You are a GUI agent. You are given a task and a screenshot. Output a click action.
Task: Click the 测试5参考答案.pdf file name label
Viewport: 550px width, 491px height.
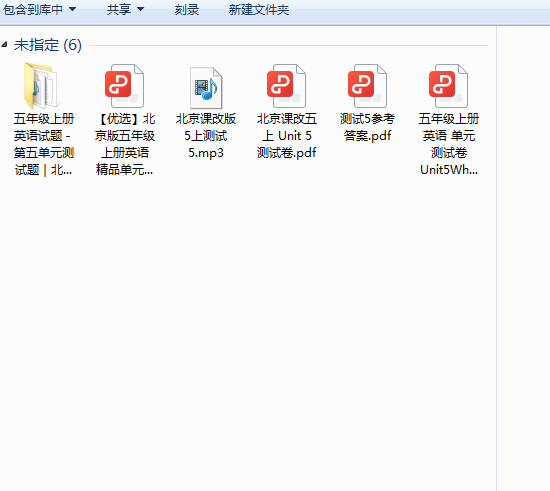[x=368, y=127]
